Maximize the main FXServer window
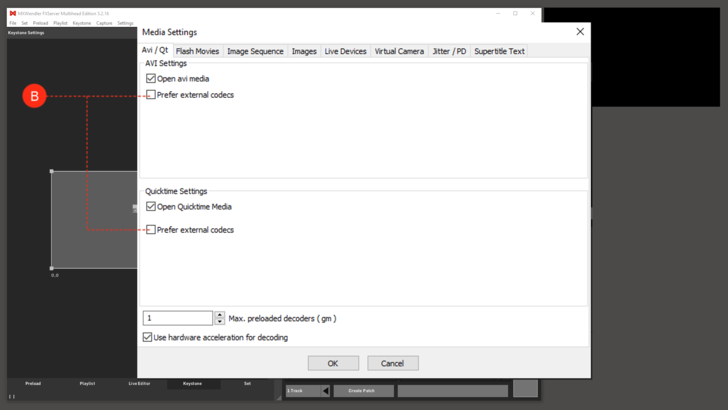The width and height of the screenshot is (728, 410). [515, 13]
